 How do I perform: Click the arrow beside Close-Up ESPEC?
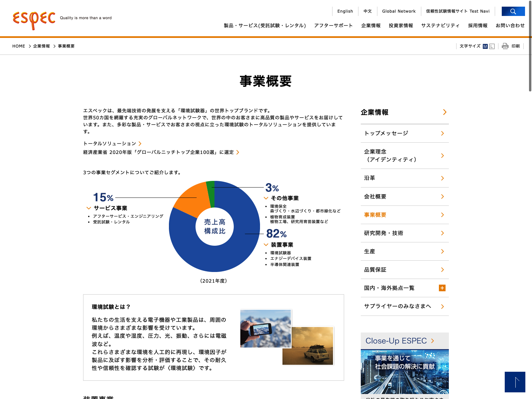[x=433, y=341]
